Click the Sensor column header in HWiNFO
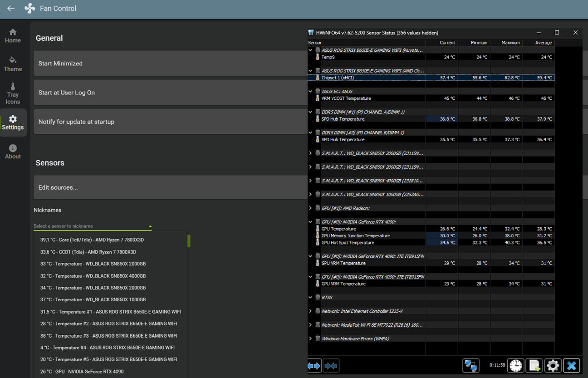The height and width of the screenshot is (378, 588). (x=367, y=43)
